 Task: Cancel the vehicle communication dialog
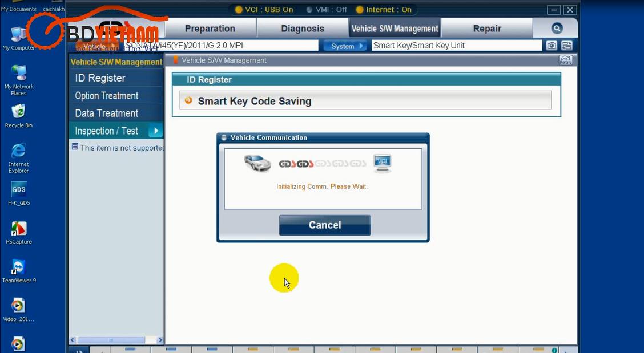pos(325,225)
